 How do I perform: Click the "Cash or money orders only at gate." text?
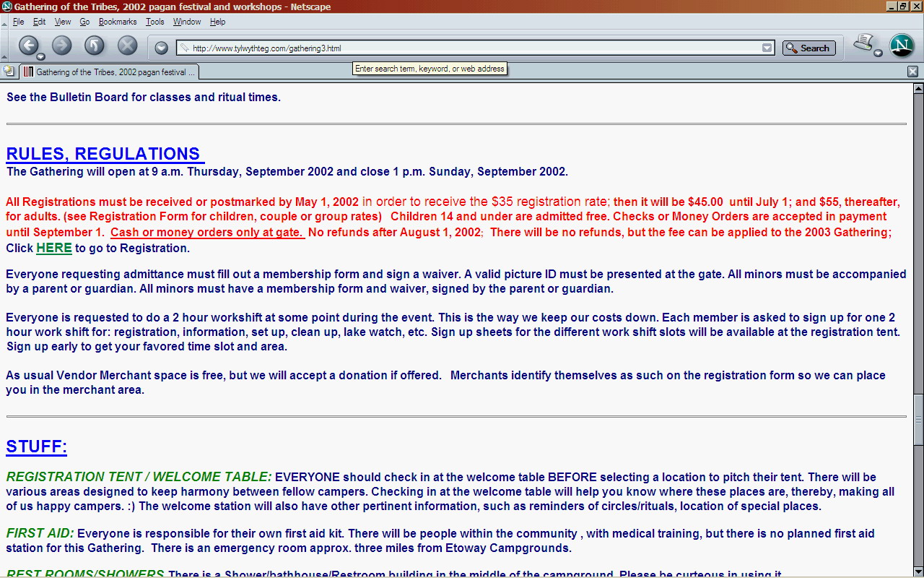point(206,232)
